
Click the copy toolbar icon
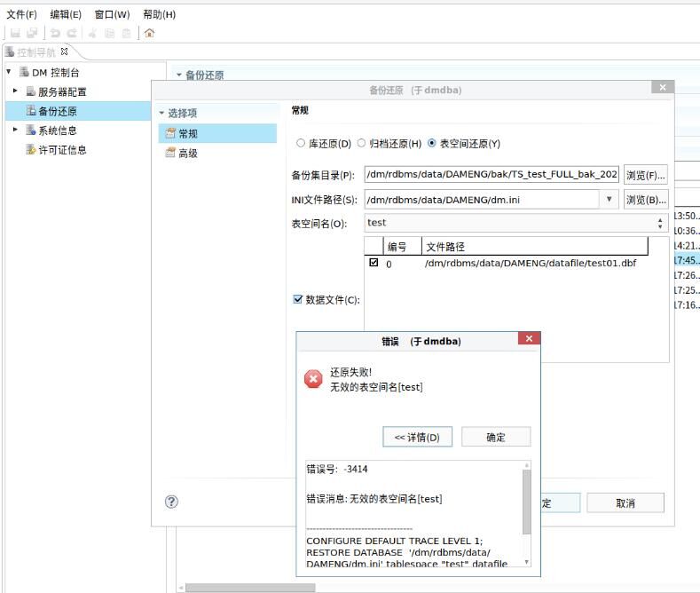pyautogui.click(x=109, y=33)
